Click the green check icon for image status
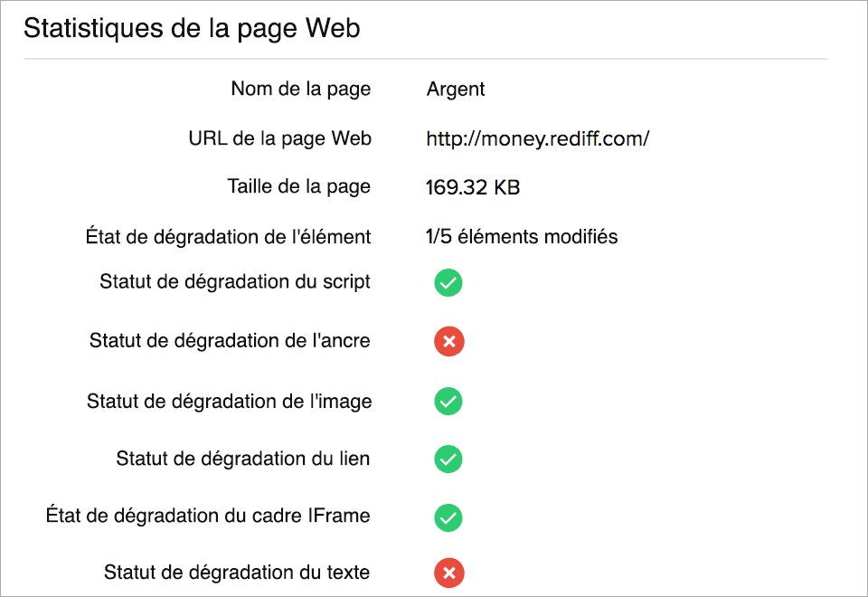868x597 pixels. pyautogui.click(x=448, y=401)
